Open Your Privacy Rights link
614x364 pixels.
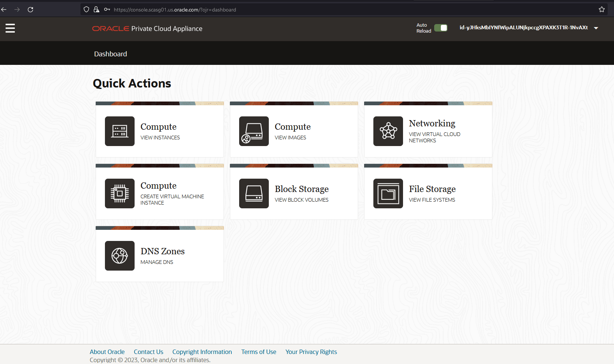[x=311, y=352]
